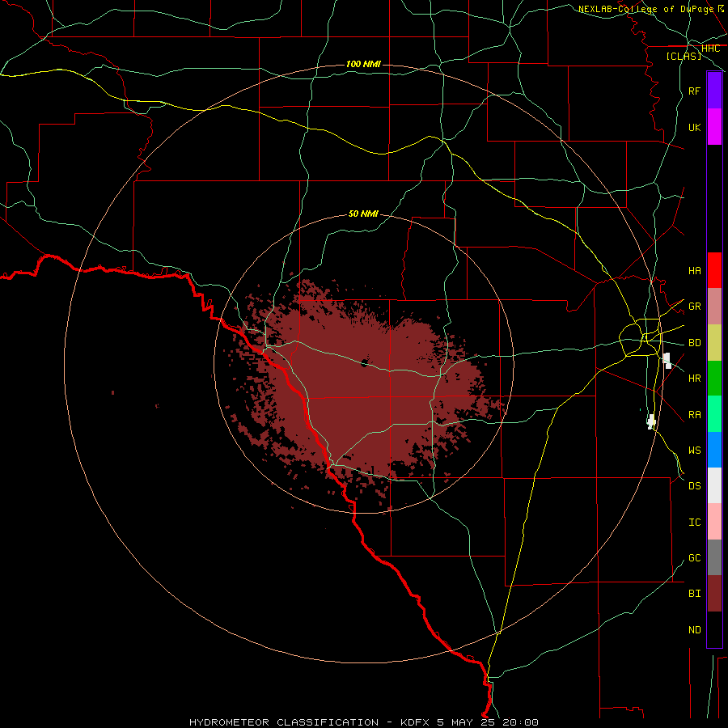The width and height of the screenshot is (728, 728).
Task: Click the [CLAS] label
Action: pos(684,56)
